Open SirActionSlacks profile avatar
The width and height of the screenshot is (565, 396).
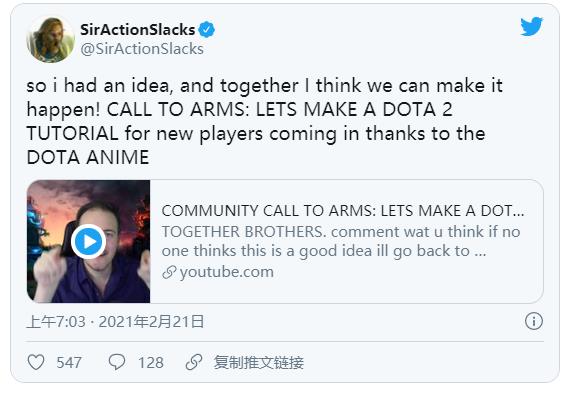click(x=50, y=39)
